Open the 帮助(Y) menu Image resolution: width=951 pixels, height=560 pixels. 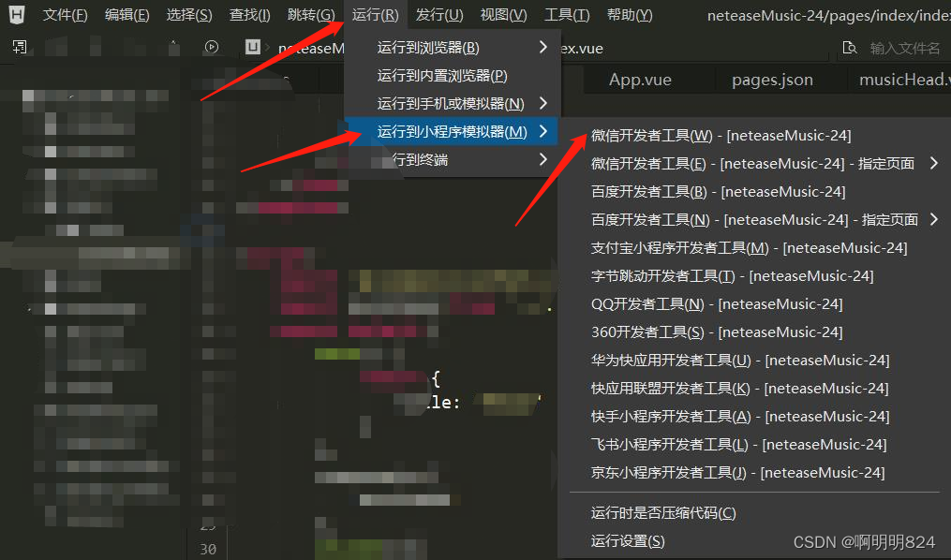(630, 15)
